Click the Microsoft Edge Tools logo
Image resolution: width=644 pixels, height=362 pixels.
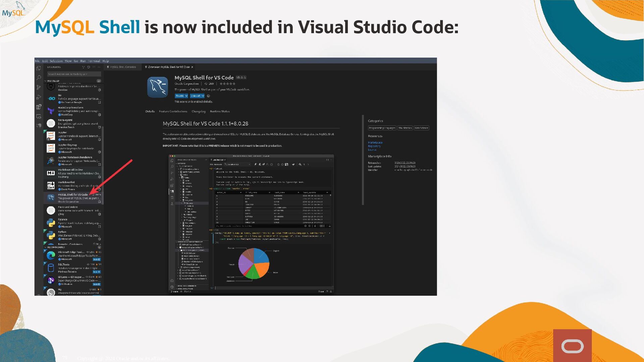tap(51, 255)
